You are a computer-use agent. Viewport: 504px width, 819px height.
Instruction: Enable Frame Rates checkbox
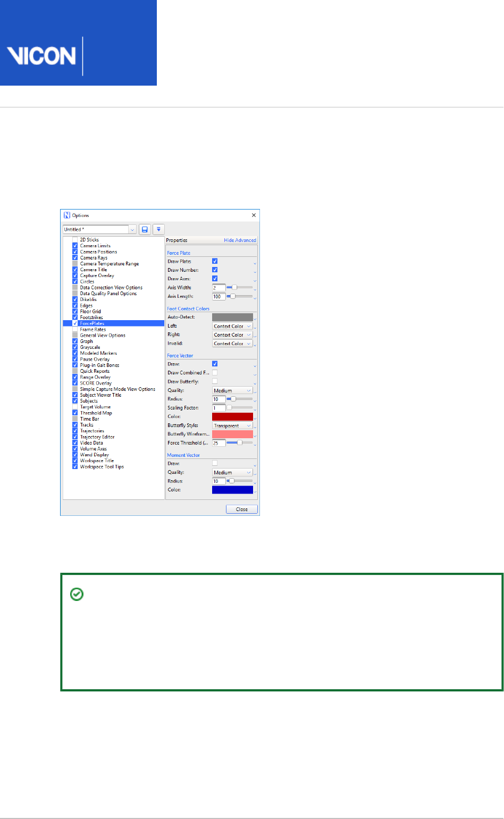click(75, 329)
